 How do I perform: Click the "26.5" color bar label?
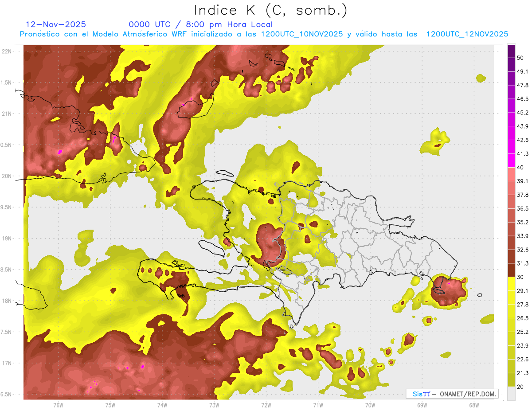click(x=523, y=318)
